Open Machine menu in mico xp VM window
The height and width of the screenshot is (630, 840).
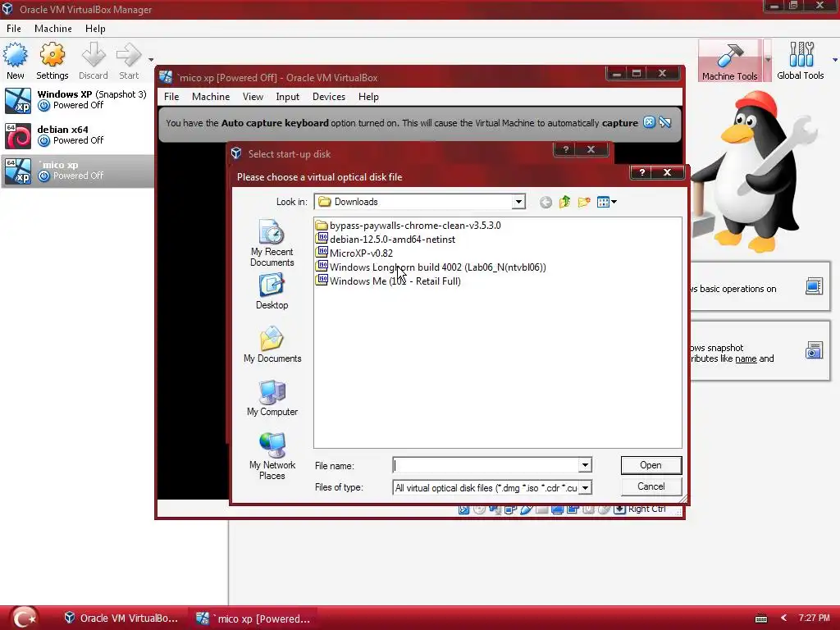coord(211,97)
